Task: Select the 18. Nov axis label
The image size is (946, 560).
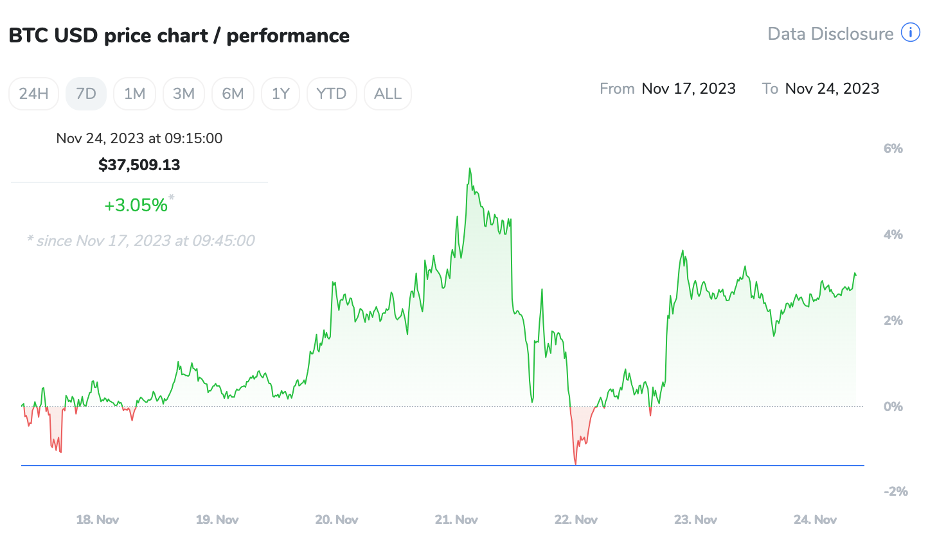Action: [97, 520]
